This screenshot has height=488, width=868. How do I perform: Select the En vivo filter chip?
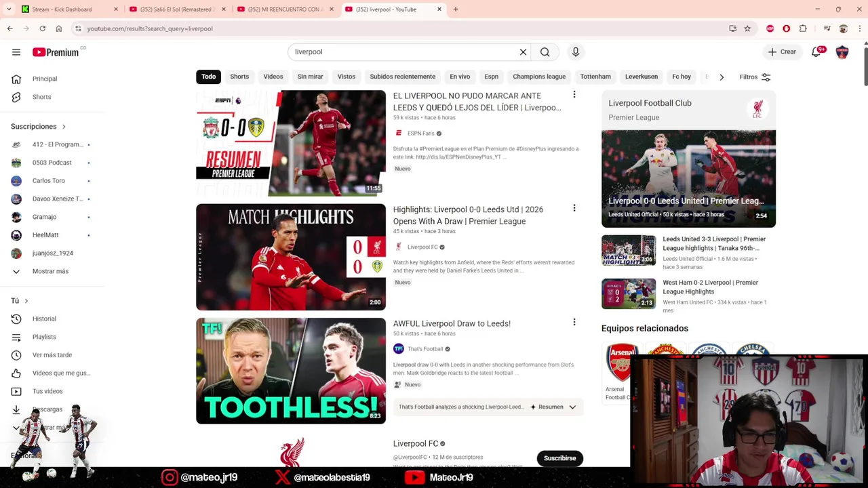click(460, 77)
